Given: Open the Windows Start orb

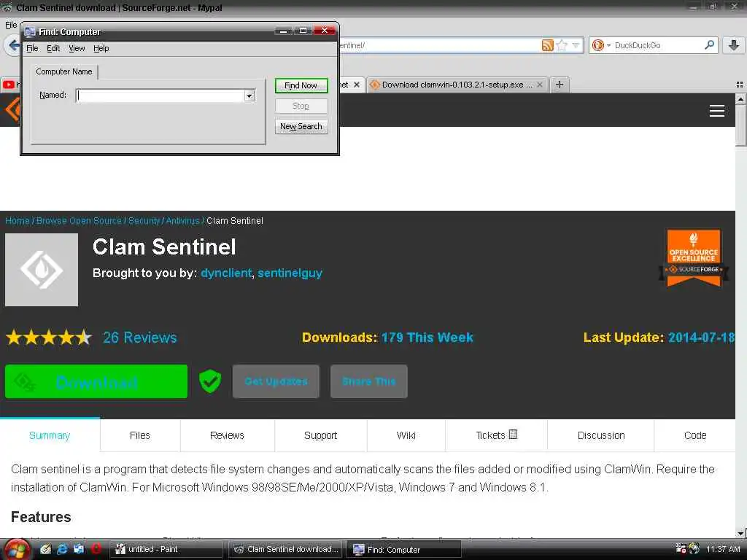Looking at the screenshot, I should (x=18, y=550).
